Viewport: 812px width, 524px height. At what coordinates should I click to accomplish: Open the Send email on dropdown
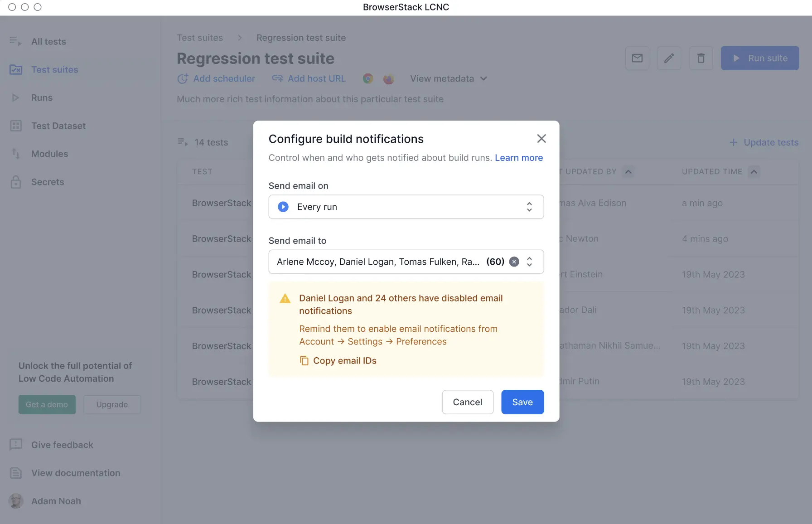pos(406,207)
